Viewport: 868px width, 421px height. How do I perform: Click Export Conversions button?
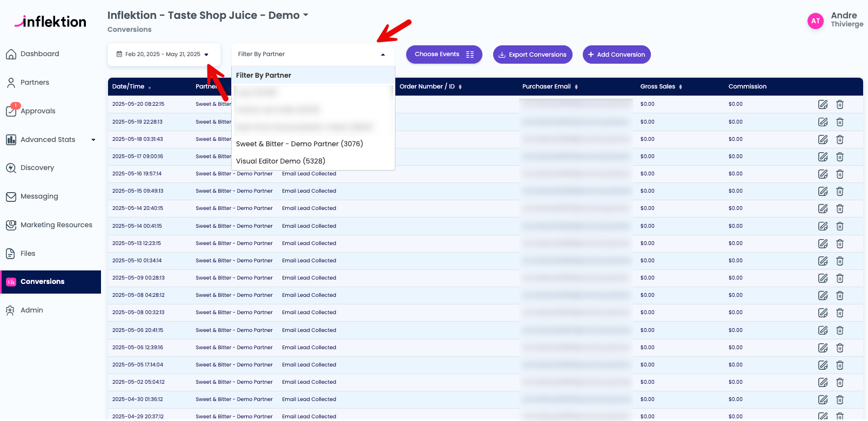[533, 55]
